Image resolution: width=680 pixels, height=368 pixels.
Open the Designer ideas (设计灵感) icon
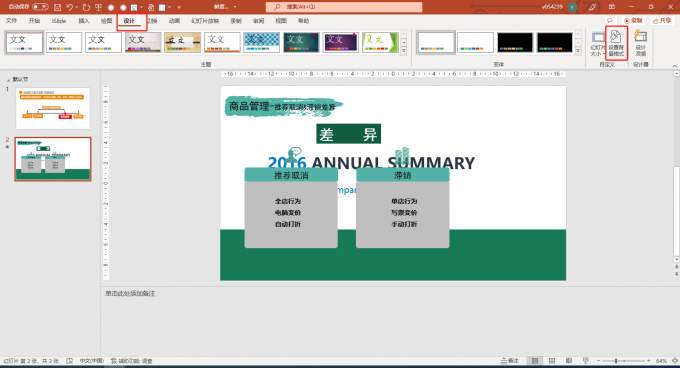pos(641,43)
